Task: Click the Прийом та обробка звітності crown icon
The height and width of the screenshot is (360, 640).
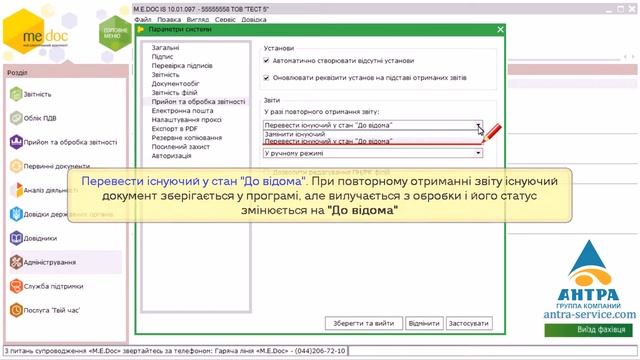Action: [x=16, y=142]
